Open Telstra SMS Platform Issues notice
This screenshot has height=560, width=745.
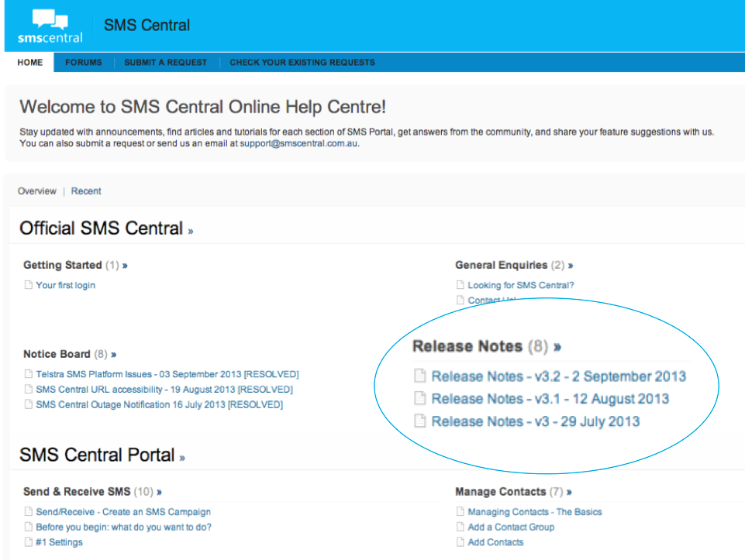click(x=167, y=374)
